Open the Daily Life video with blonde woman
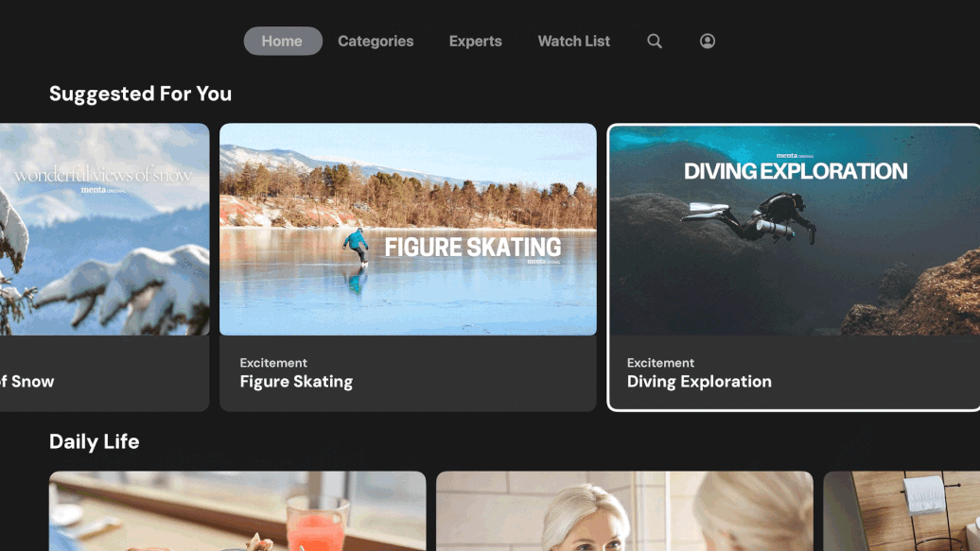The image size is (980, 551). [624, 511]
